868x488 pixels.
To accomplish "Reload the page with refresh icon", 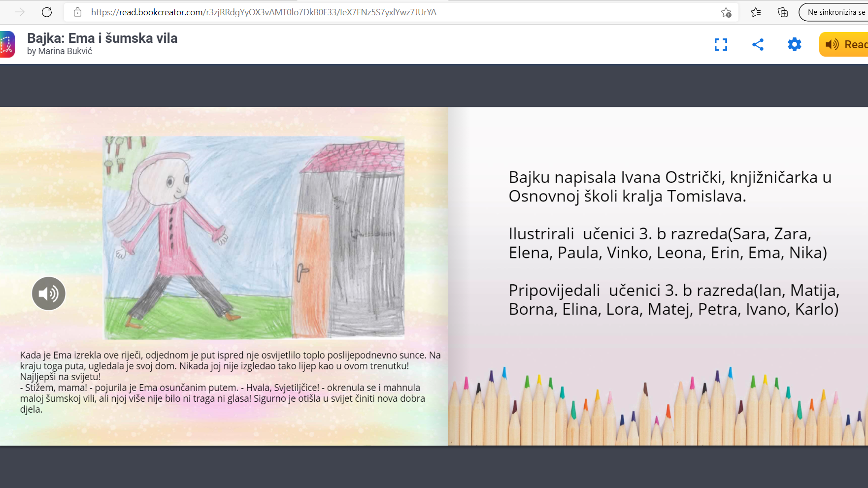I will [x=47, y=12].
